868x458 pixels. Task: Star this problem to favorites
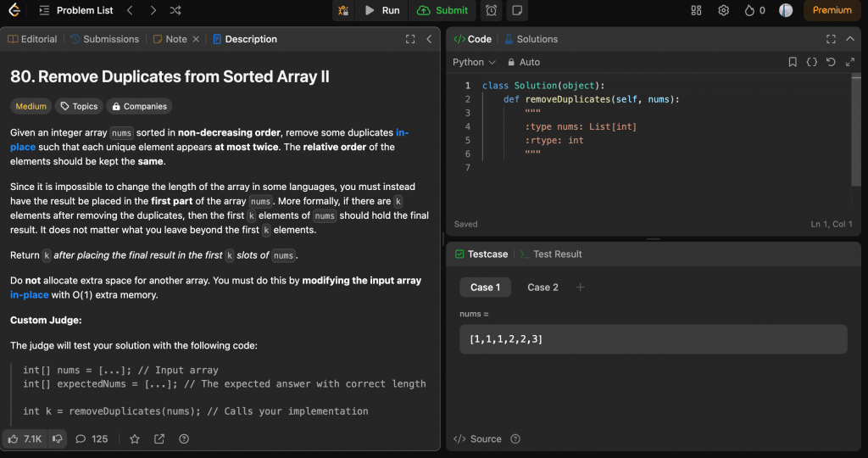tap(135, 438)
